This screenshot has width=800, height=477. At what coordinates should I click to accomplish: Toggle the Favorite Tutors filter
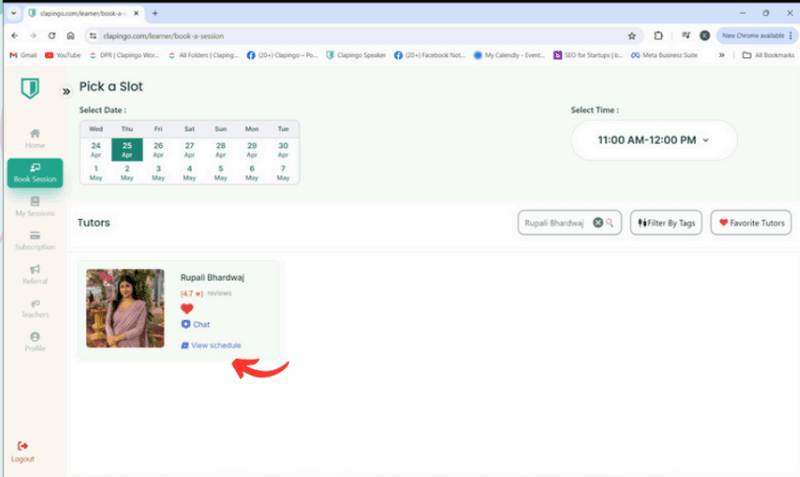pos(750,222)
